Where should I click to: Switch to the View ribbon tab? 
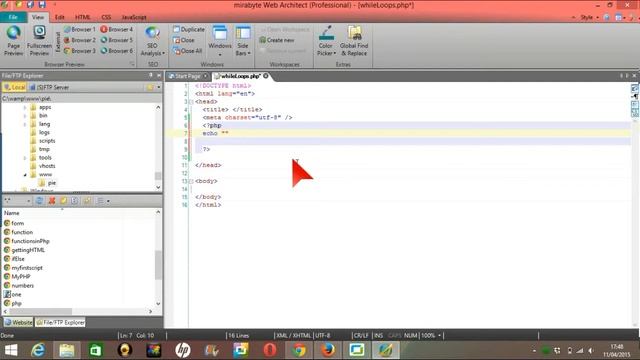pos(38,17)
